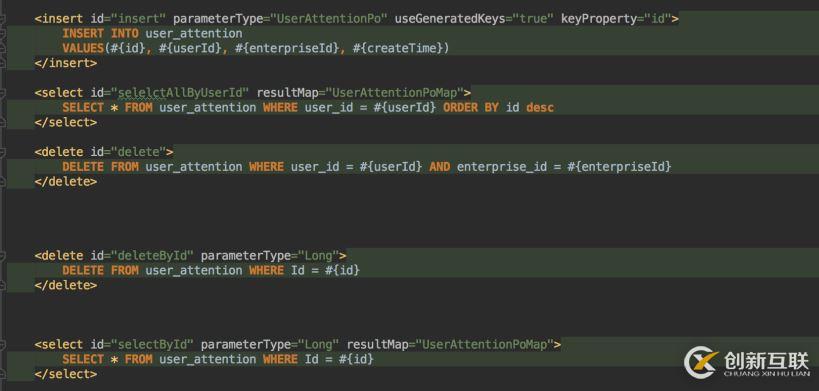
Task: Click the fold-end marker beside closing </insert>
Action: coord(3,63)
